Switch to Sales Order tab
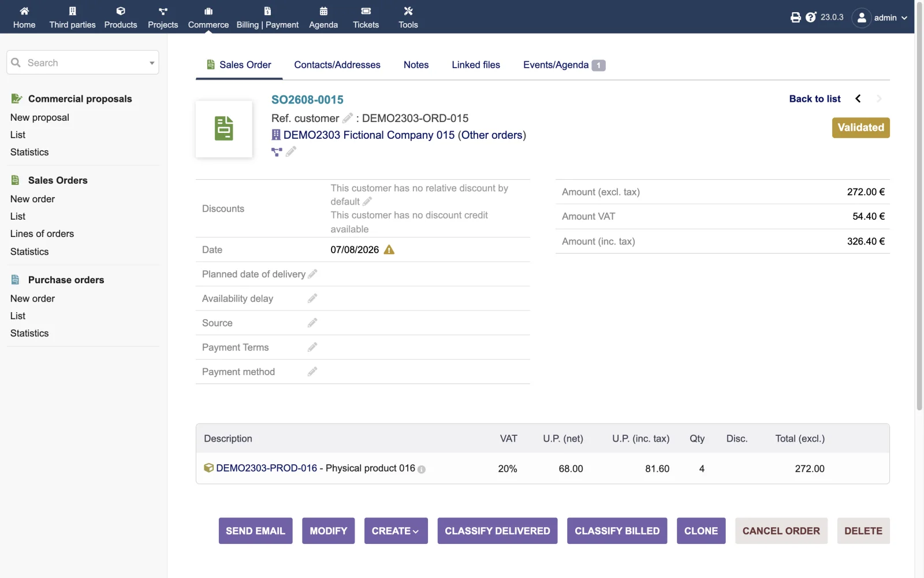Screen dimensions: 924x578 pyautogui.click(x=239, y=65)
